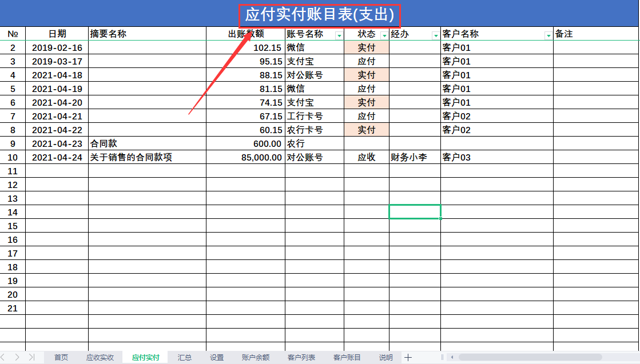This screenshot has width=640, height=364.
Task: Select amount cell 60.15
Action: pos(246,130)
